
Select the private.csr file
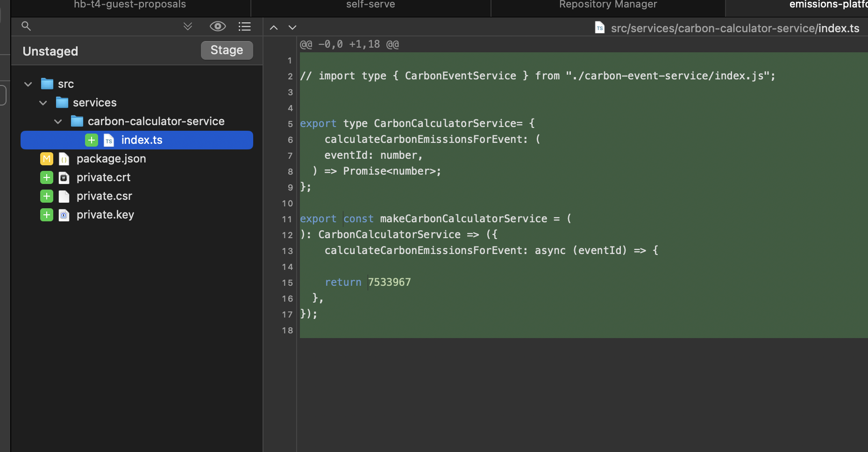[x=104, y=196]
